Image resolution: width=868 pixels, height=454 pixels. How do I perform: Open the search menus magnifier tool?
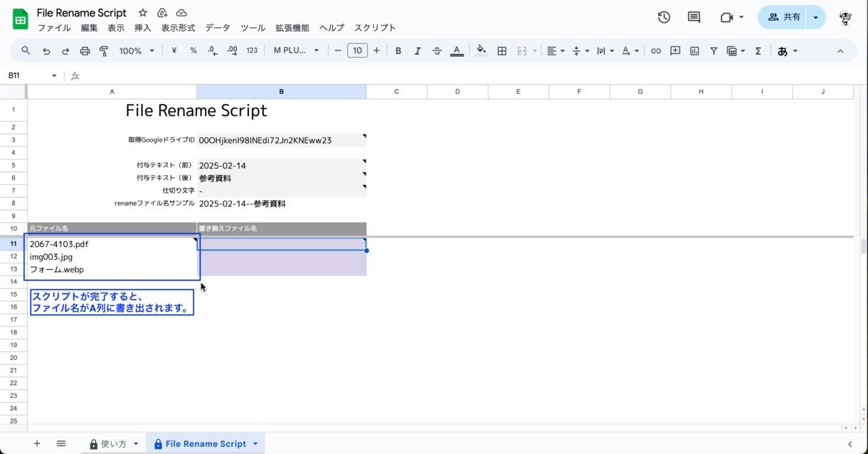[x=26, y=51]
